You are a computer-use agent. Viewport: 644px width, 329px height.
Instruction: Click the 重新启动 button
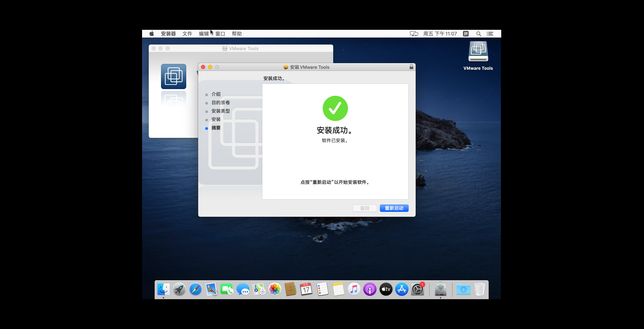[394, 208]
